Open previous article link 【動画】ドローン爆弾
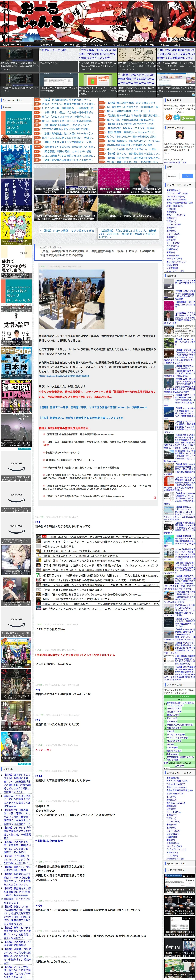Screen dimensions: 196x980 [x=67, y=230]
